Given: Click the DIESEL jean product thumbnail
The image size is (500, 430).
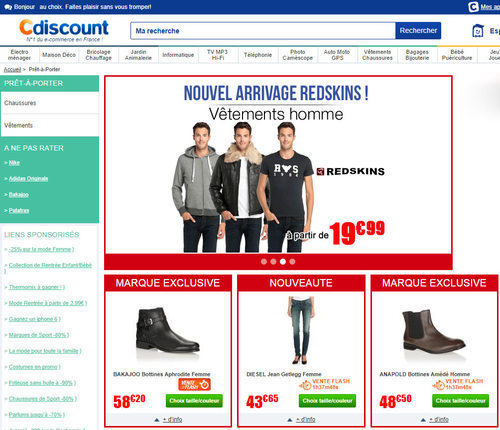Looking at the screenshot, I should coord(301,330).
